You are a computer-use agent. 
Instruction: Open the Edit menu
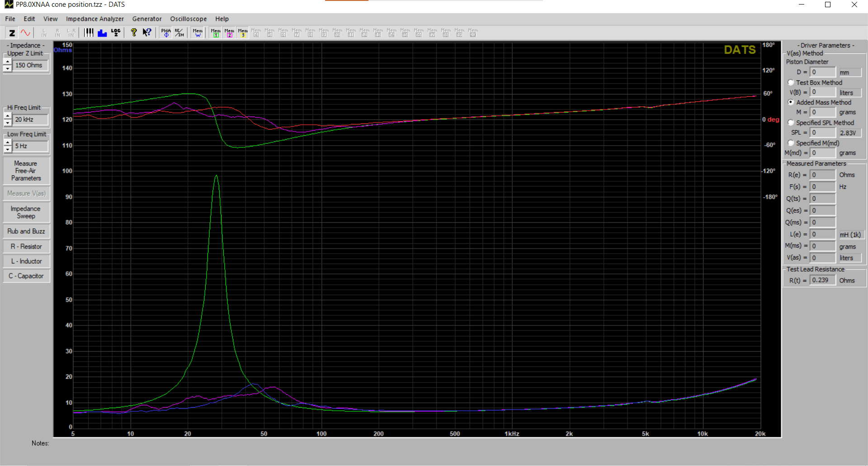29,19
